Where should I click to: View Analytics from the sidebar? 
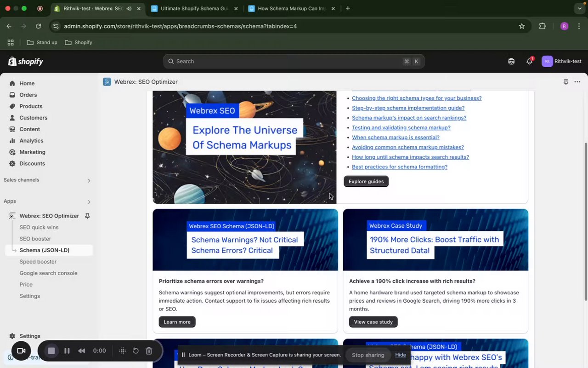(x=31, y=141)
